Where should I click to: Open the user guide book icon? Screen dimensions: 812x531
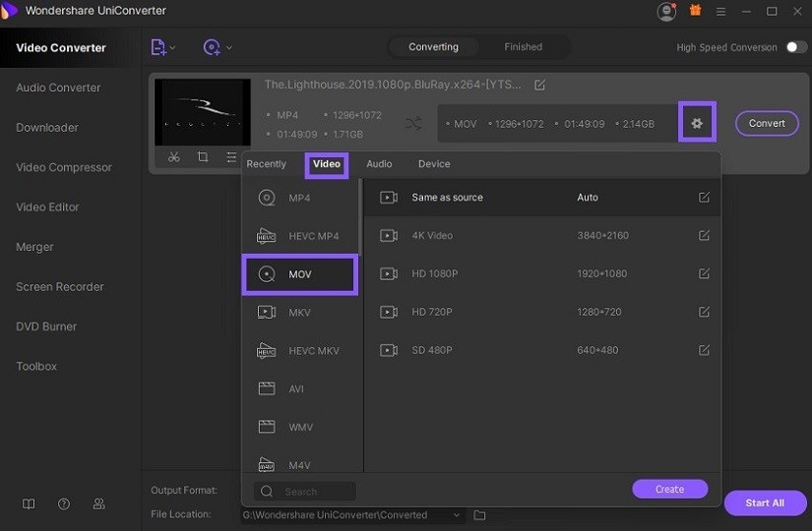point(29,504)
